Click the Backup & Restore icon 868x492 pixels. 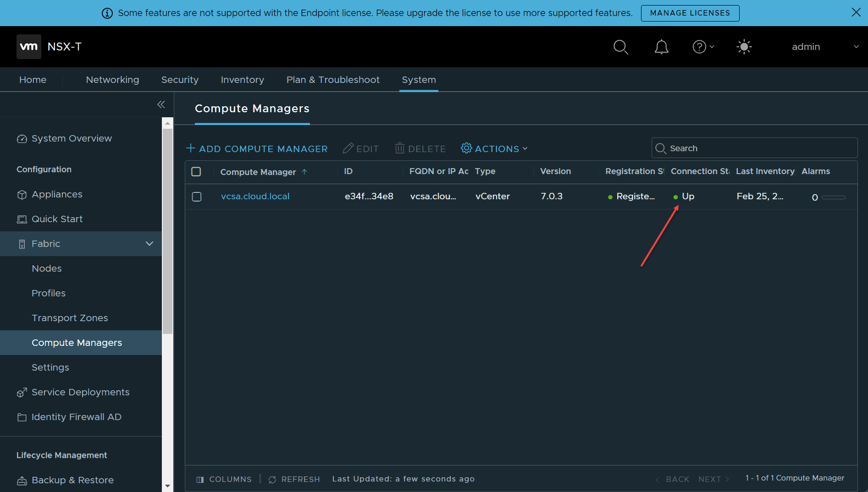coord(22,480)
